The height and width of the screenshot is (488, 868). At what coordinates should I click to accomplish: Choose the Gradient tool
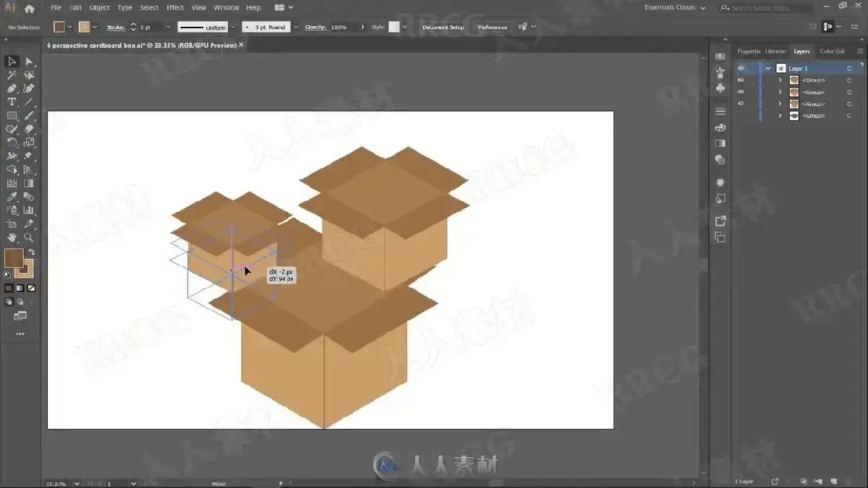[x=29, y=184]
